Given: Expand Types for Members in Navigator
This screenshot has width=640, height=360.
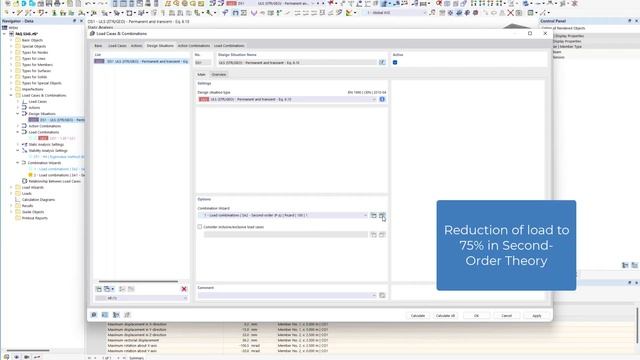Looking at the screenshot, I should 11,64.
